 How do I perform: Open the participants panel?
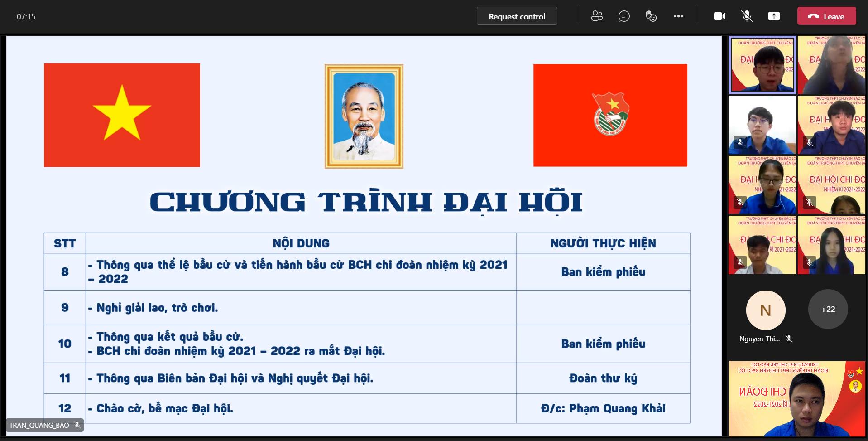(597, 16)
